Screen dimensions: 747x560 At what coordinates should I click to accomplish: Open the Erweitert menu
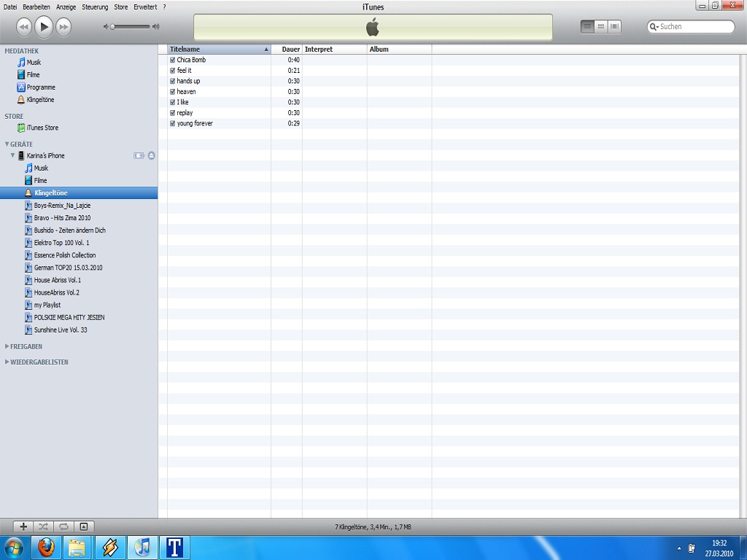tap(145, 7)
